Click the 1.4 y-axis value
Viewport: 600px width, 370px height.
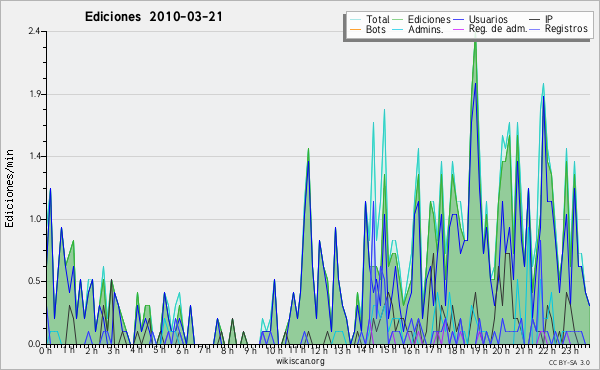tap(35, 156)
